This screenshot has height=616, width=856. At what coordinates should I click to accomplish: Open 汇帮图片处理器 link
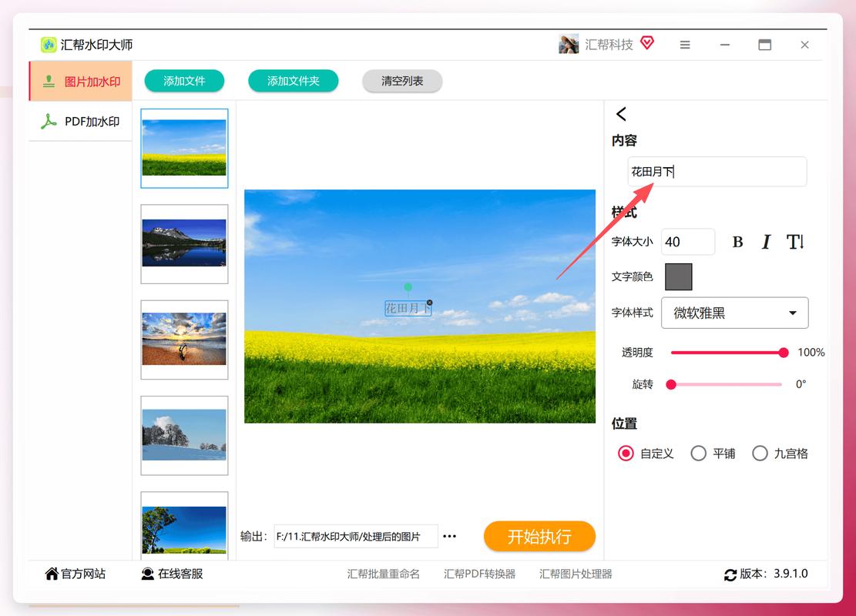point(576,574)
